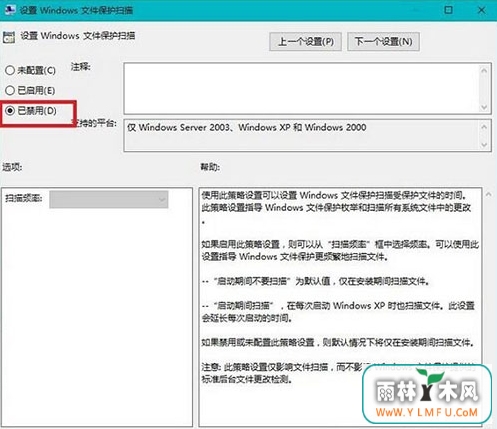Click the down arrow of the supported platforms scrollbar
497x429 pixels.
[x=485, y=145]
